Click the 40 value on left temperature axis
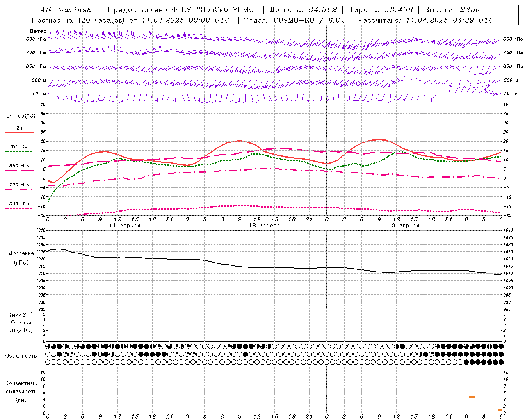The image size is (525, 420). coord(43,105)
